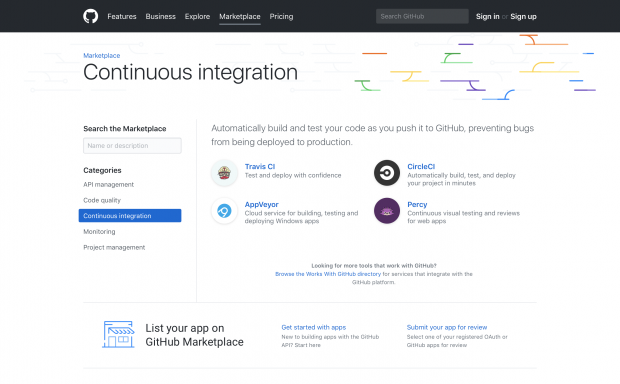Go to Marketplace breadcrumb link
The width and height of the screenshot is (620, 384).
point(102,55)
